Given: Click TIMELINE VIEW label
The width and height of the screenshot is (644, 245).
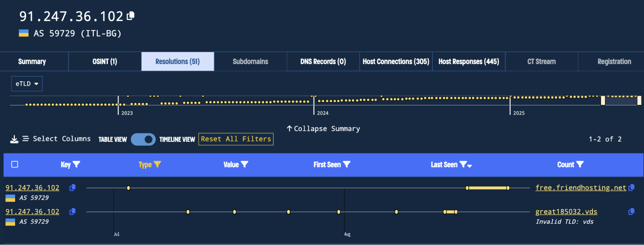Looking at the screenshot, I should 177,139.
